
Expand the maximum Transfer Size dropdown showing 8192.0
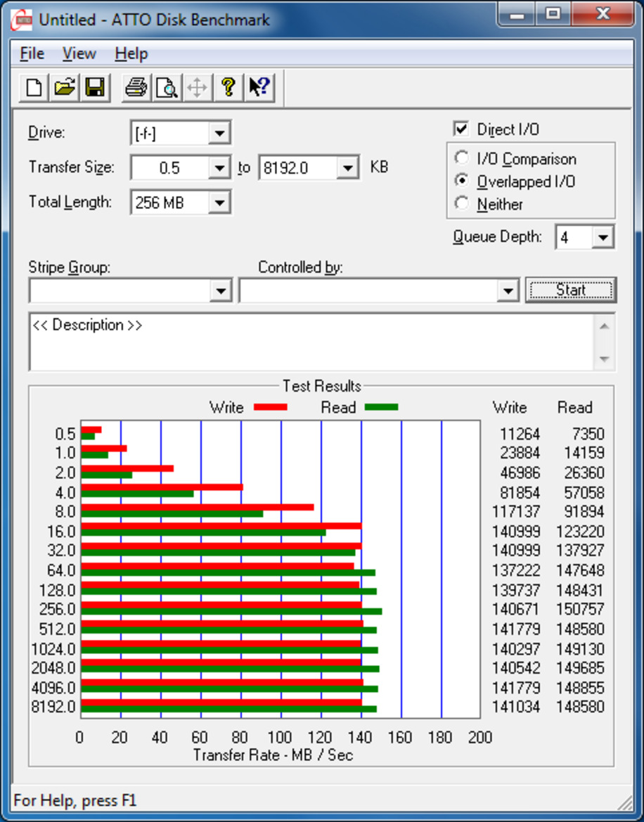point(347,168)
